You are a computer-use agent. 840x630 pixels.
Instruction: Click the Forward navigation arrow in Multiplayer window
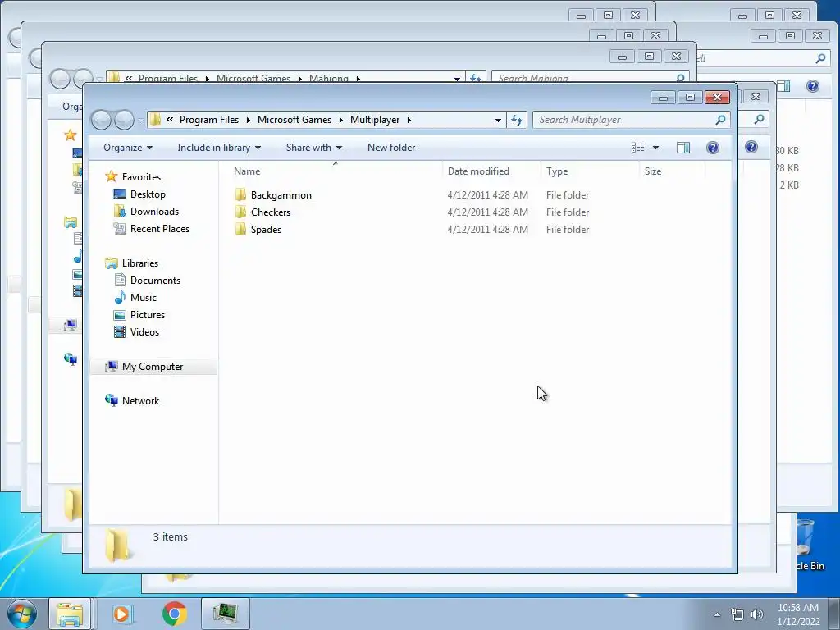[x=124, y=120]
